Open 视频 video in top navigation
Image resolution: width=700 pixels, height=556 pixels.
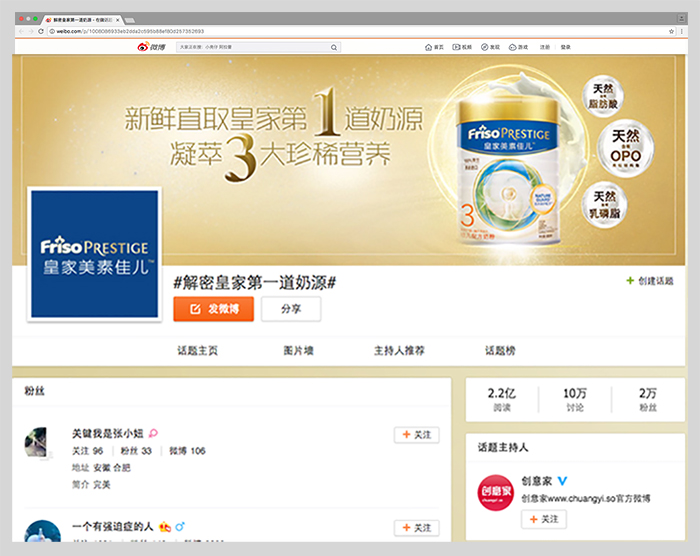coord(463,47)
